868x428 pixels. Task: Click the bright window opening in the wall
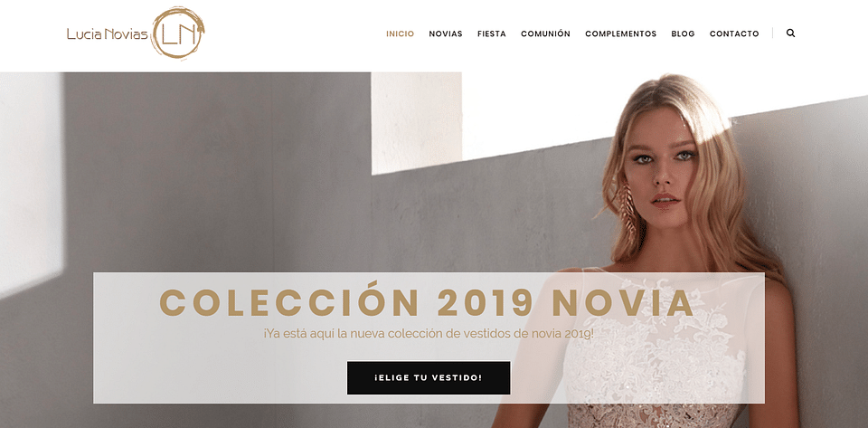pos(416,123)
